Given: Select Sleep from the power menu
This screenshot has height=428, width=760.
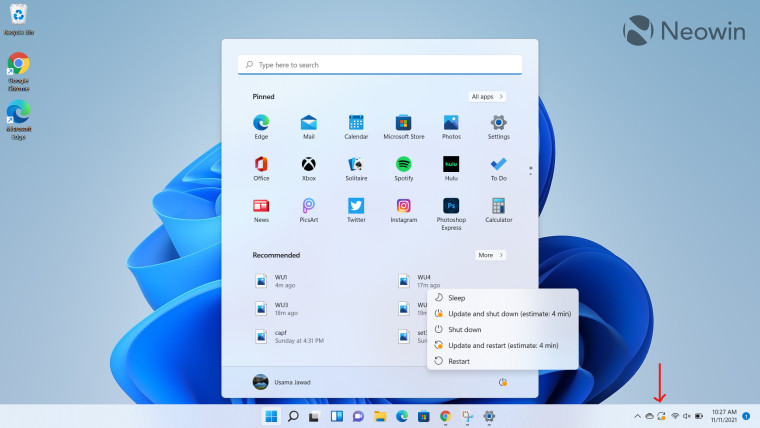Looking at the screenshot, I should point(456,298).
